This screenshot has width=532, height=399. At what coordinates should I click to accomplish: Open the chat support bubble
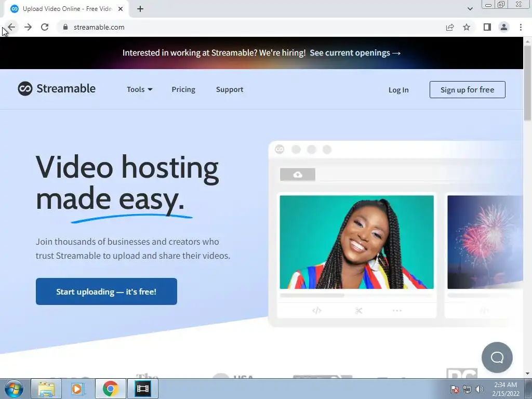[497, 357]
